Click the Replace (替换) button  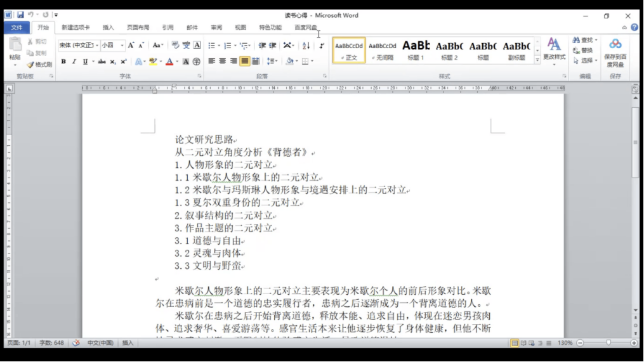coord(583,51)
